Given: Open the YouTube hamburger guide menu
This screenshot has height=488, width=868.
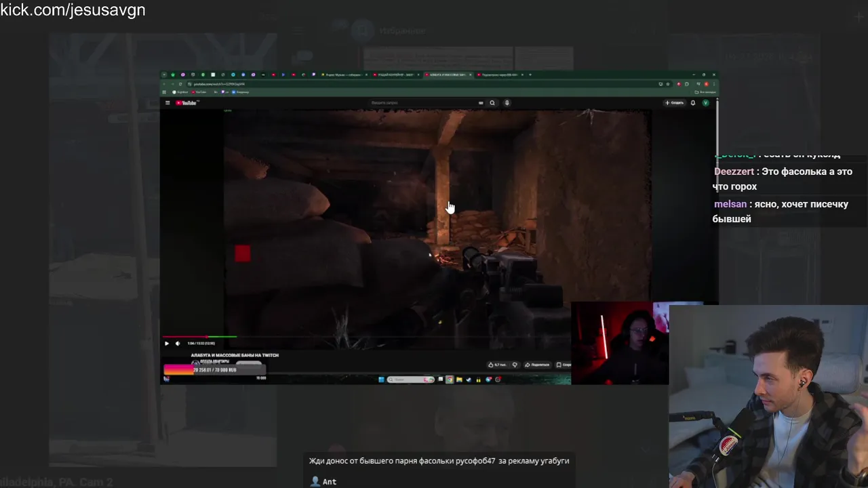Looking at the screenshot, I should pos(167,103).
